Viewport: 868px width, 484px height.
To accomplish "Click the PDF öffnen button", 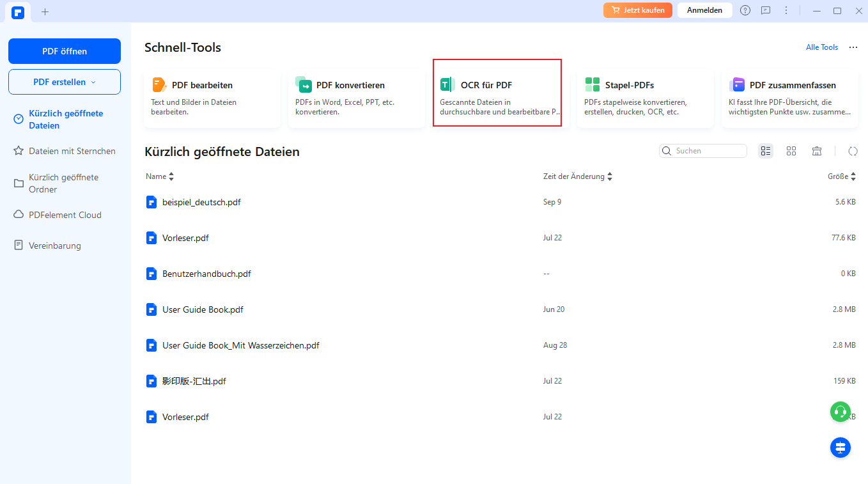I will 65,51.
